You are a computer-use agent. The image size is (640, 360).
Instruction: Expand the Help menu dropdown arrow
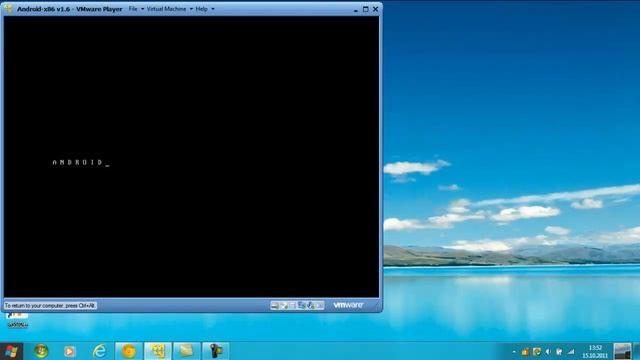[213, 9]
